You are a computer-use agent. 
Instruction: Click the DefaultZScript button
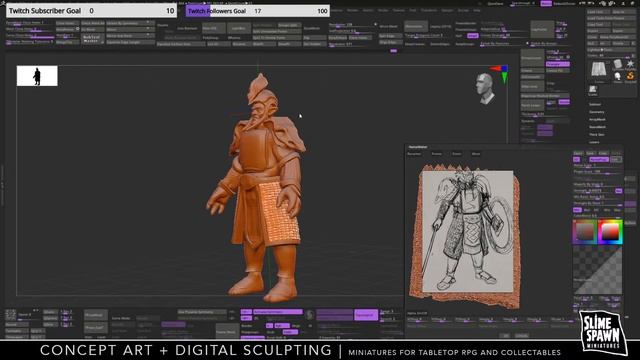(x=564, y=4)
